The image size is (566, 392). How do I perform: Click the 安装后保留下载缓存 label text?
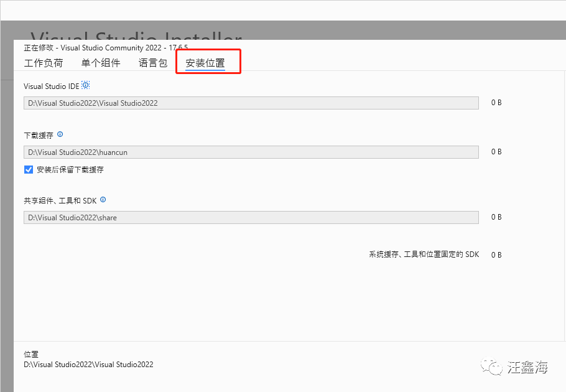(70, 170)
